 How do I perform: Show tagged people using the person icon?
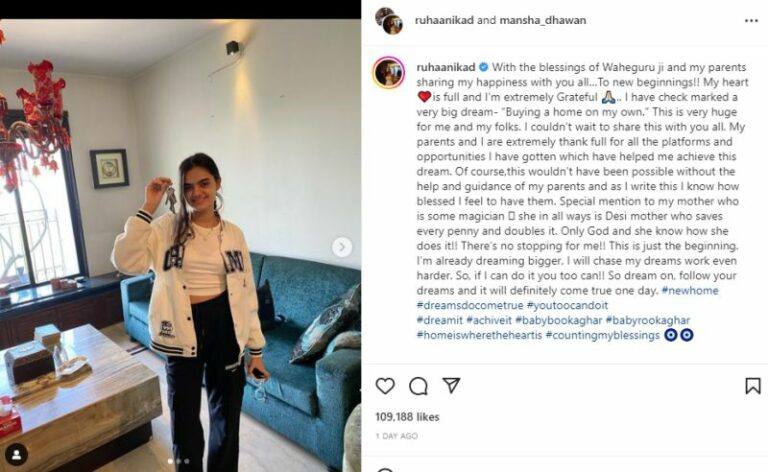pyautogui.click(x=16, y=455)
